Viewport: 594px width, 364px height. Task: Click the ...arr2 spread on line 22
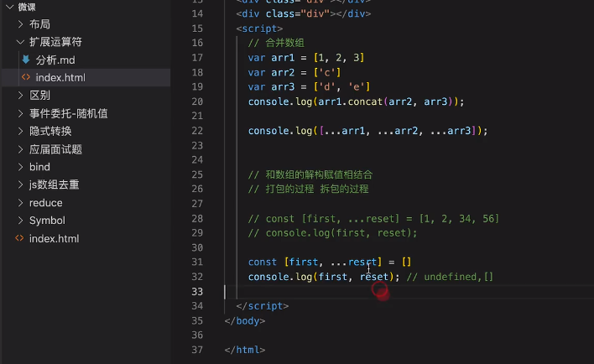click(x=398, y=131)
